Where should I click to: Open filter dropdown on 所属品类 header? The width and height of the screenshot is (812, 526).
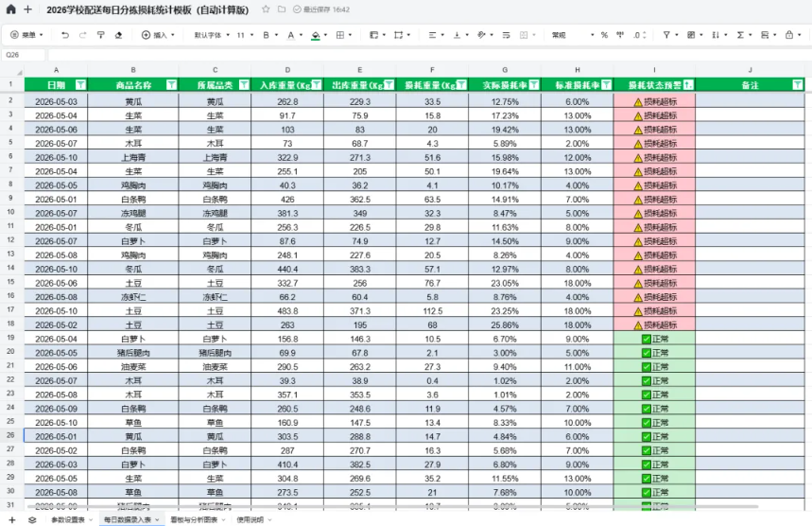point(244,85)
